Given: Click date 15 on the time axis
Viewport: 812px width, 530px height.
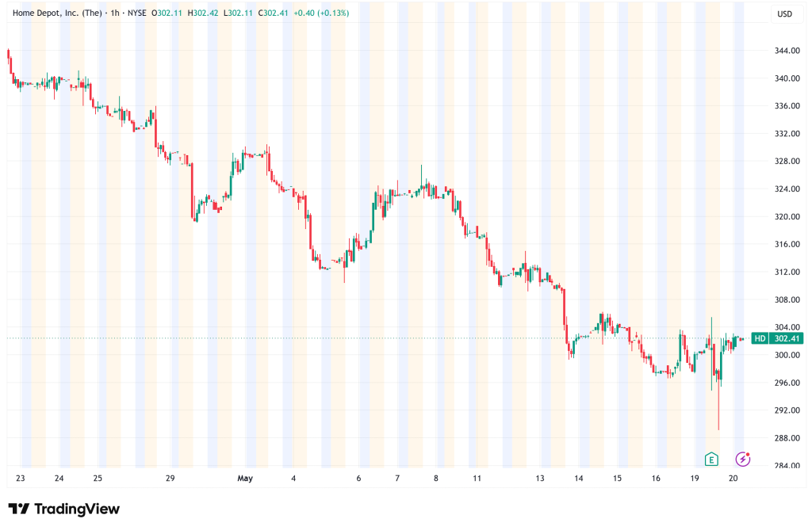Looking at the screenshot, I should tap(617, 479).
